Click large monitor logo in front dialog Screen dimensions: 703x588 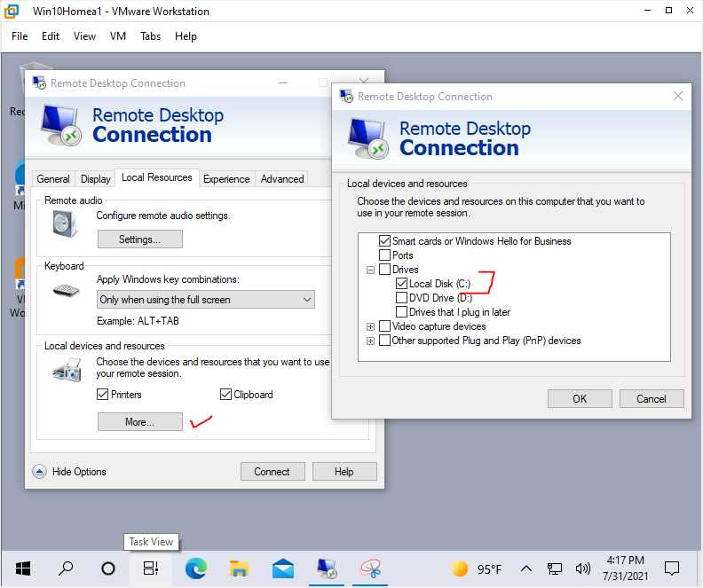(x=368, y=138)
